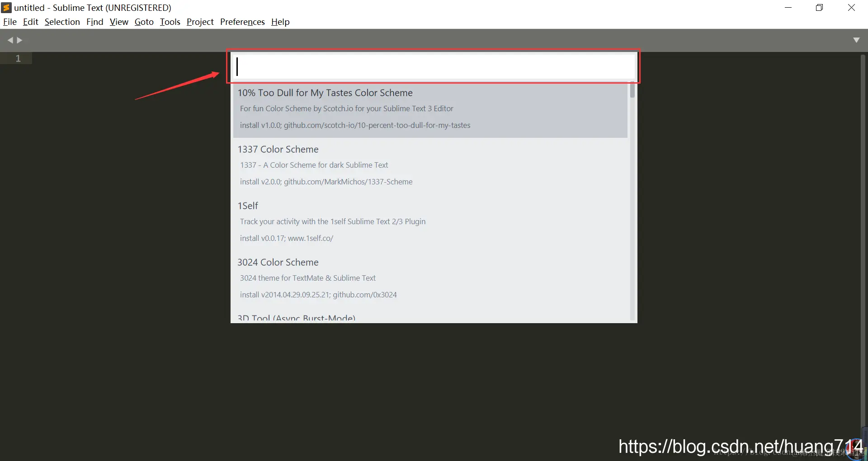This screenshot has width=868, height=461.
Task: Open the Selection menu
Action: click(x=62, y=22)
